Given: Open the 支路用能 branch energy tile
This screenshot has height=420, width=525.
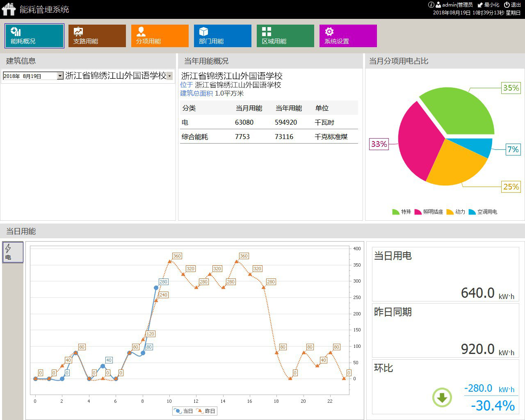Looking at the screenshot, I should point(97,36).
